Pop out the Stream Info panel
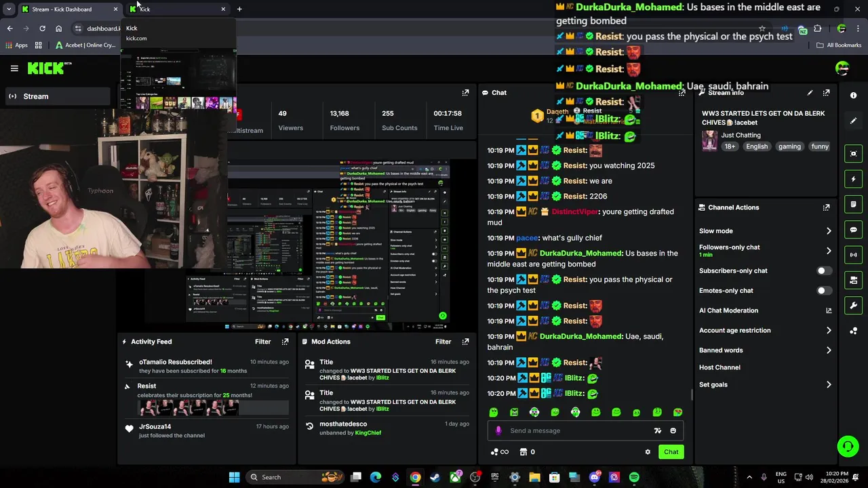Screen dimensions: 868x488 [x=826, y=93]
